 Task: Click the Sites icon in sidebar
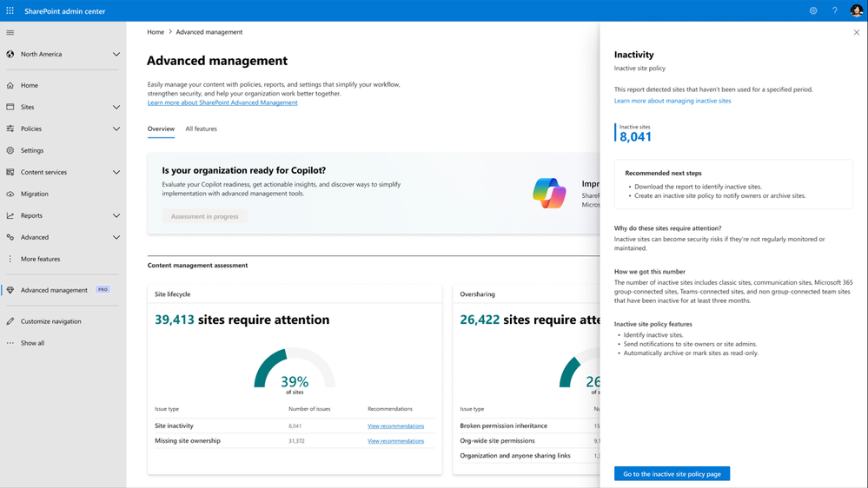click(10, 107)
